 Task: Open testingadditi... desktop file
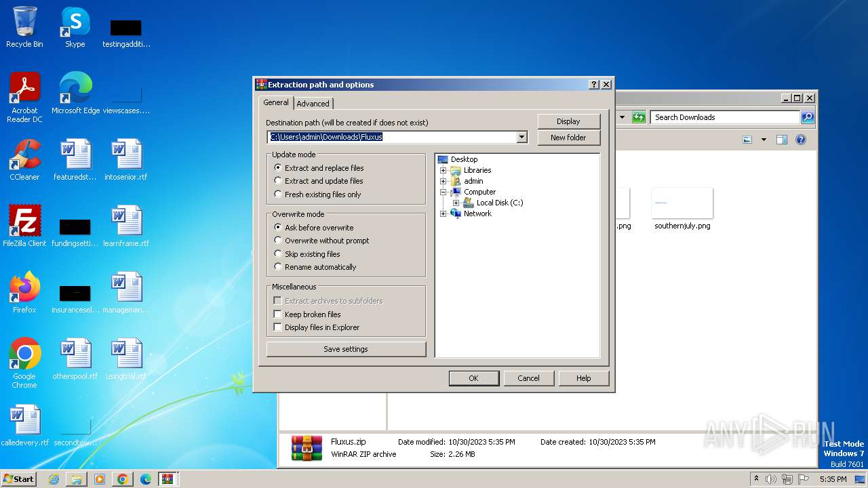click(x=126, y=33)
